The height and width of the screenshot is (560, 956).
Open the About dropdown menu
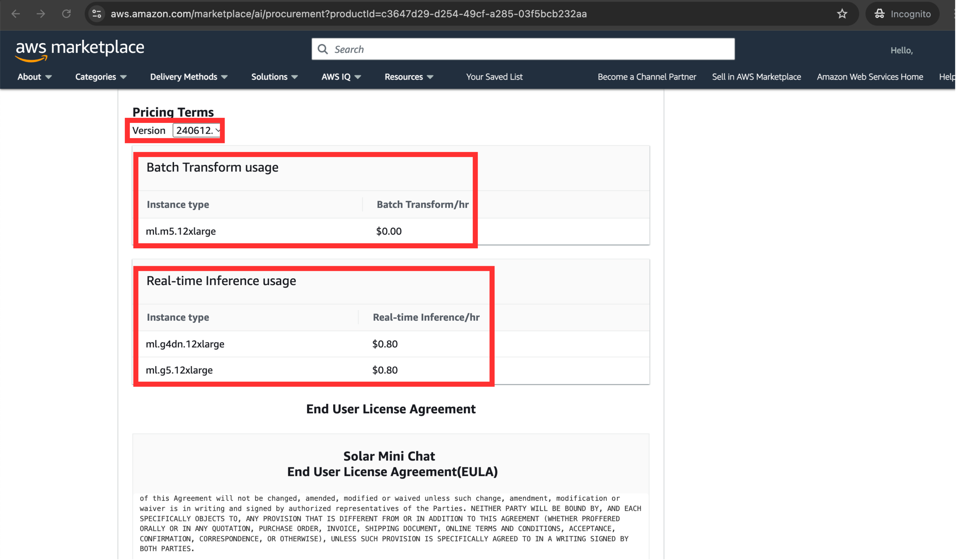[x=34, y=77]
